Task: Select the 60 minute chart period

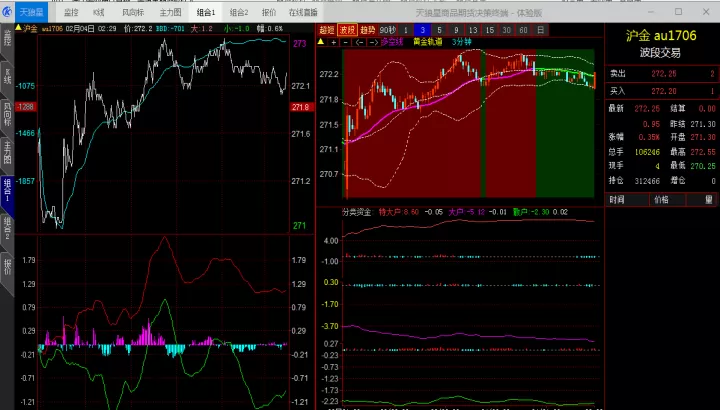Action: 523,30
